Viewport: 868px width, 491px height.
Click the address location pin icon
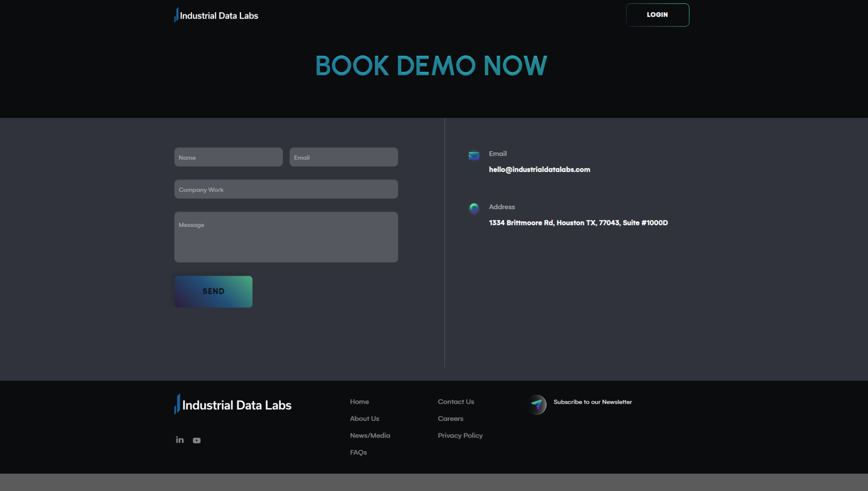point(474,208)
